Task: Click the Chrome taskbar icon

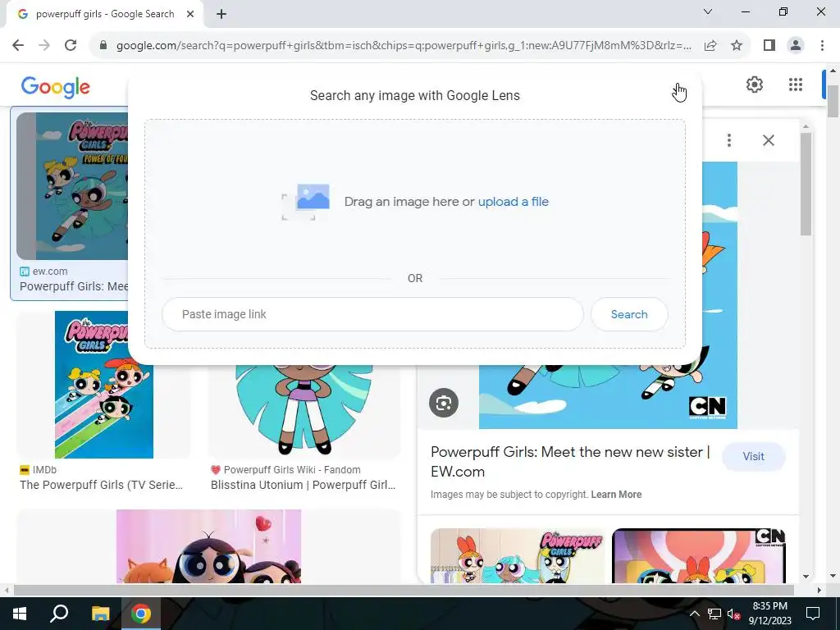Action: [141, 614]
